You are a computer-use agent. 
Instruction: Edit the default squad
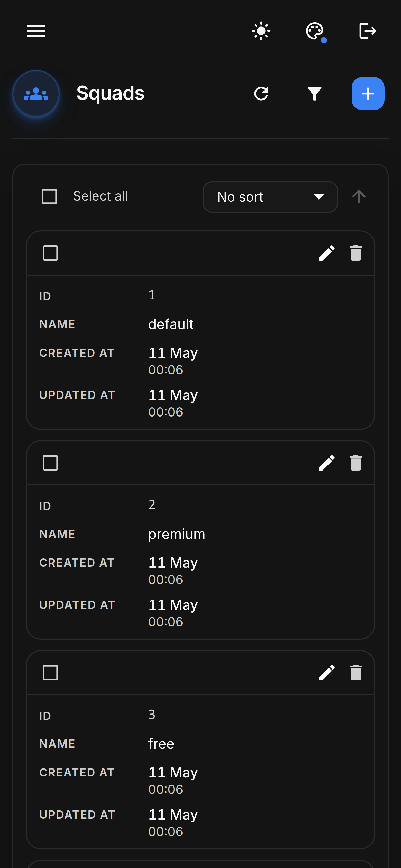[x=327, y=253]
